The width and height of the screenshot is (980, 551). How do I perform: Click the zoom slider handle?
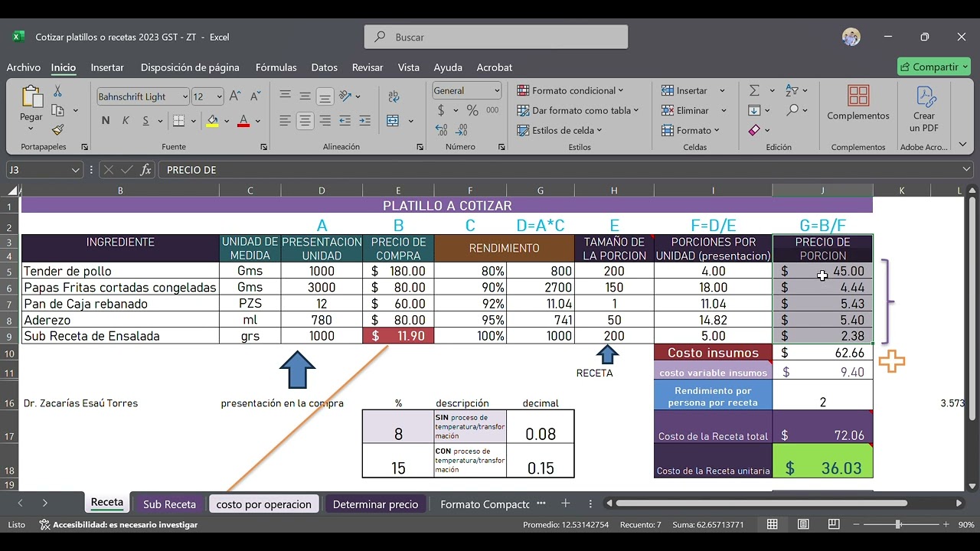pos(898,524)
